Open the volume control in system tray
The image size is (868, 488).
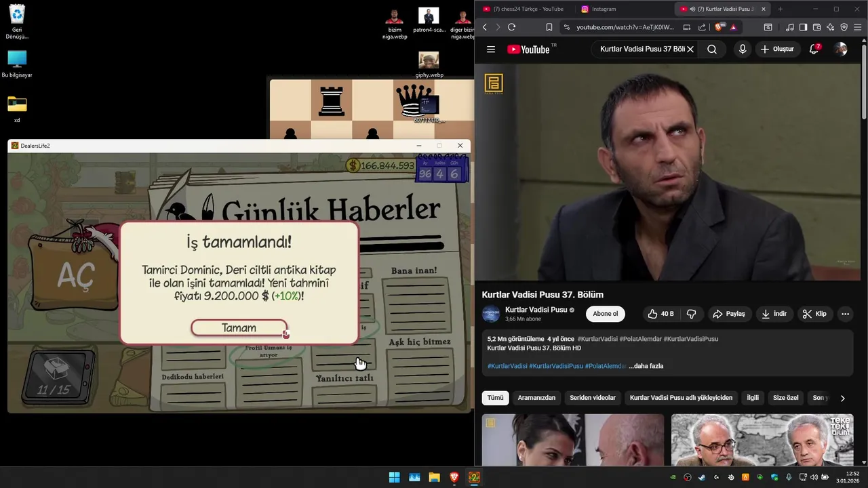(814, 477)
